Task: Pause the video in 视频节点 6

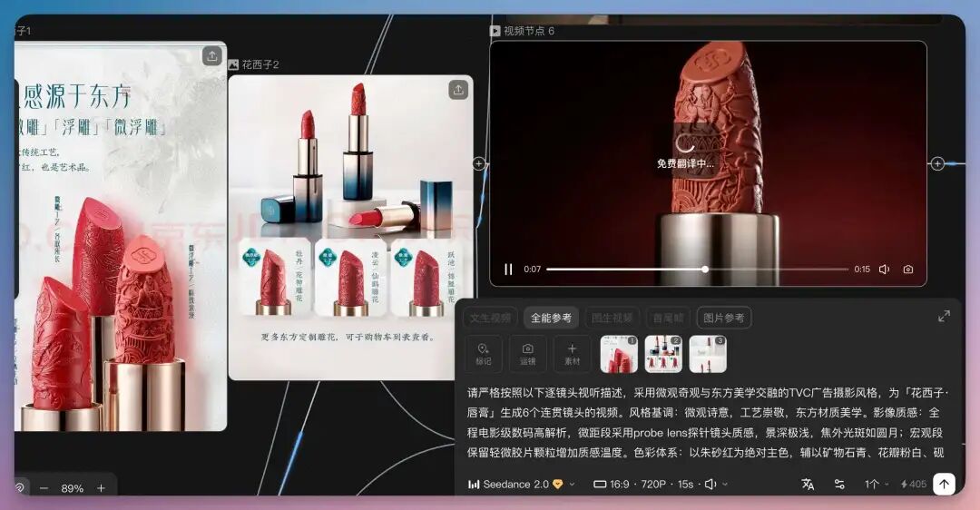Action: point(508,270)
